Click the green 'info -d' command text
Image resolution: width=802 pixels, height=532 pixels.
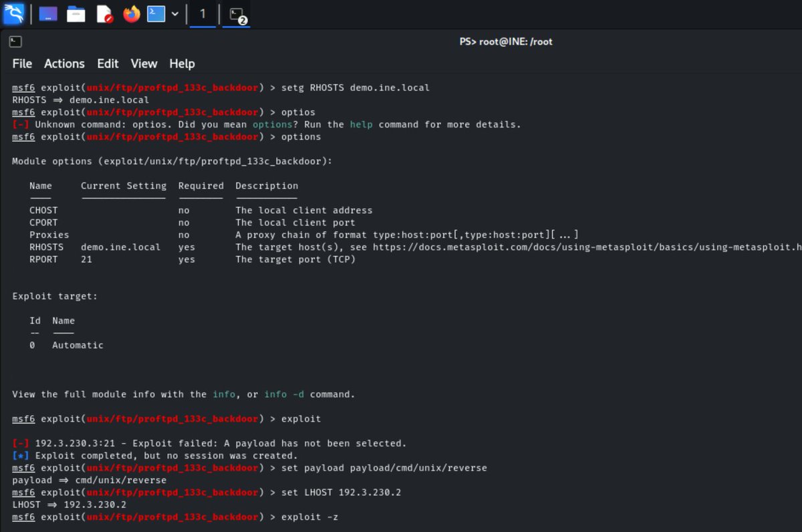click(x=284, y=394)
